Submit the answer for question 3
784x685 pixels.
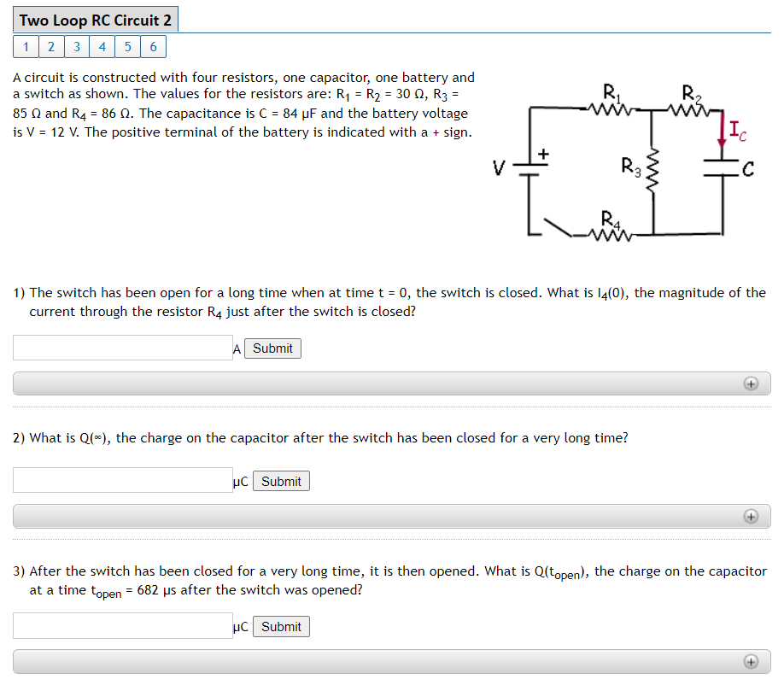[281, 626]
